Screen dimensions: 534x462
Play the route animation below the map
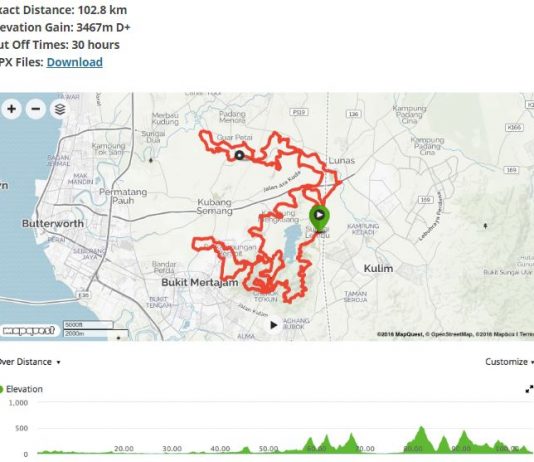click(273, 325)
